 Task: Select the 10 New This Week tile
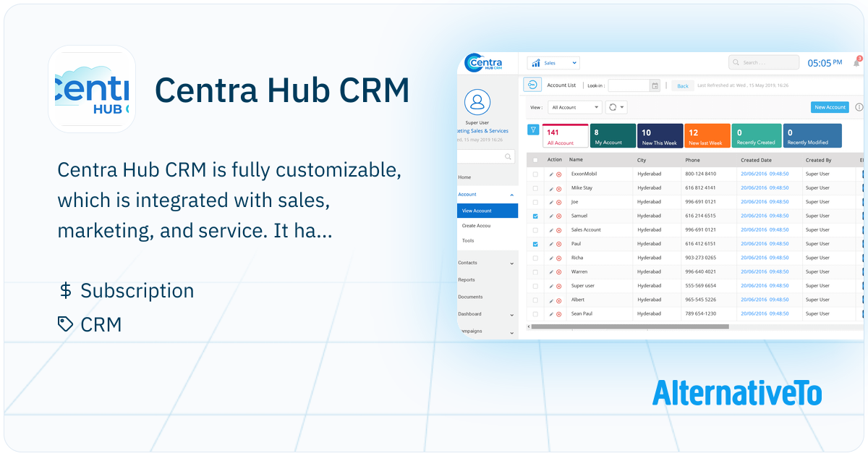pyautogui.click(x=660, y=136)
